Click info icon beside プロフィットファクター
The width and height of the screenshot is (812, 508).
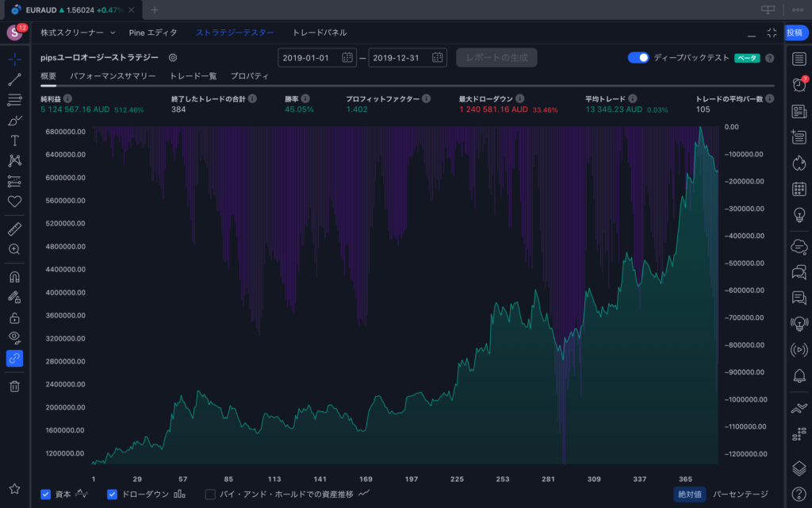pos(426,98)
